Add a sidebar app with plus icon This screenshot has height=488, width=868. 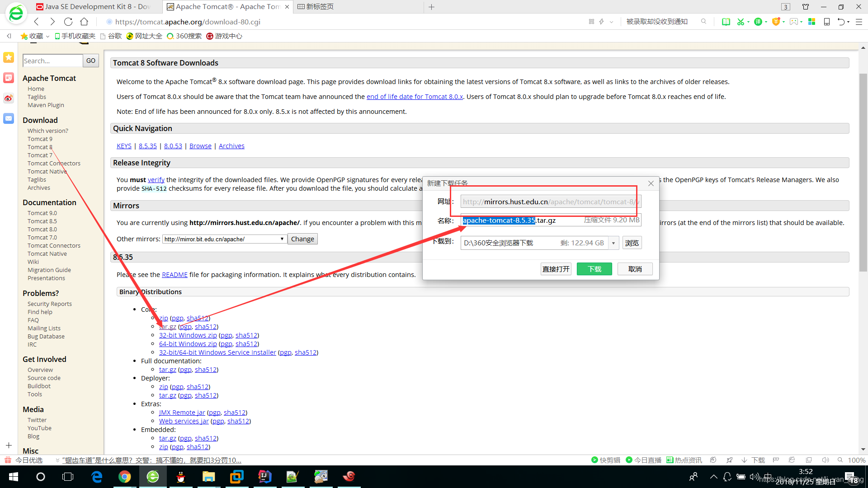point(9,445)
